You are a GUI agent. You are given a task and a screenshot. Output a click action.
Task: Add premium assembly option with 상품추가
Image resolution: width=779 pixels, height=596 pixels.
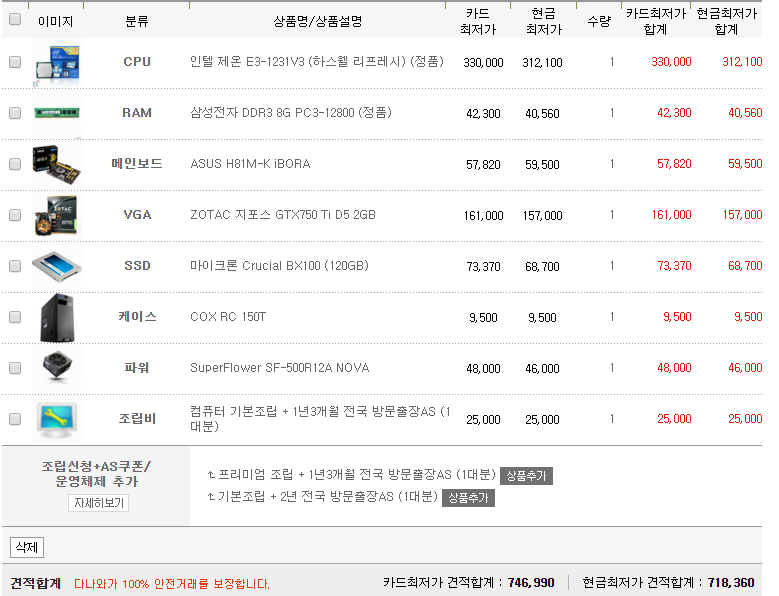coord(526,476)
